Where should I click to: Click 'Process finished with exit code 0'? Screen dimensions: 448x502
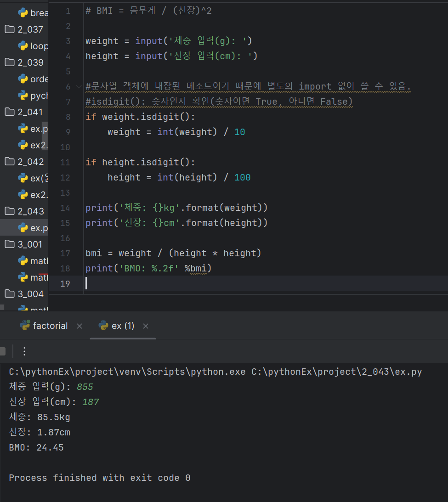coord(100,478)
